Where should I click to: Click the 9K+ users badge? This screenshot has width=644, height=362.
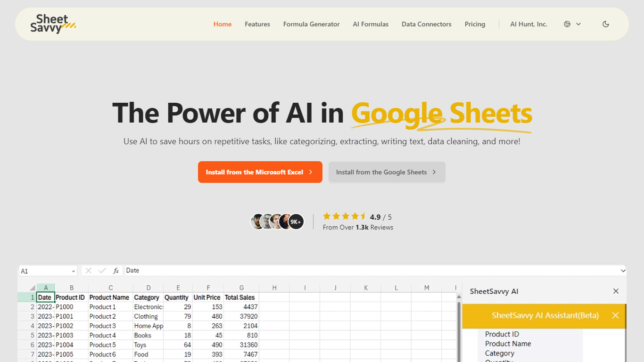pyautogui.click(x=296, y=222)
